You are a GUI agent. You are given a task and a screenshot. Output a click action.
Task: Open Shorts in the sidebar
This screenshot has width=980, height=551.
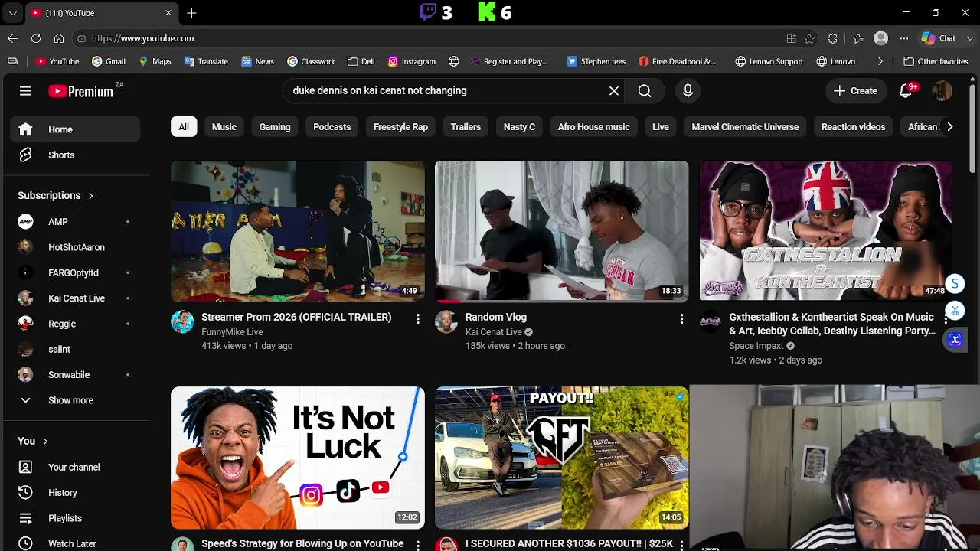coord(75,155)
